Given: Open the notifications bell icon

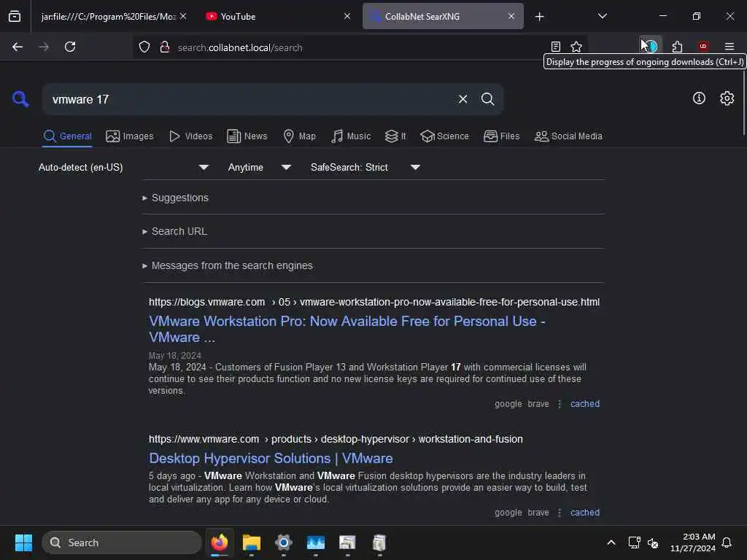Looking at the screenshot, I should pyautogui.click(x=727, y=542).
